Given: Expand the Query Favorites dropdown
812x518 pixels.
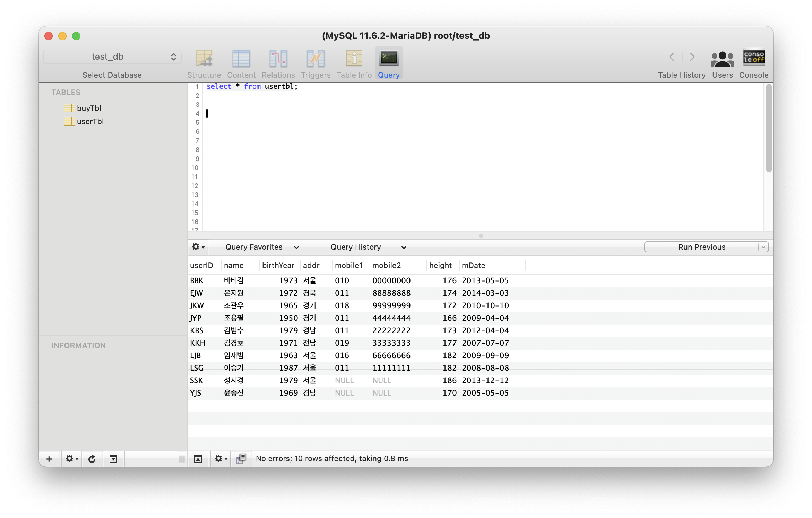Looking at the screenshot, I should (x=262, y=247).
